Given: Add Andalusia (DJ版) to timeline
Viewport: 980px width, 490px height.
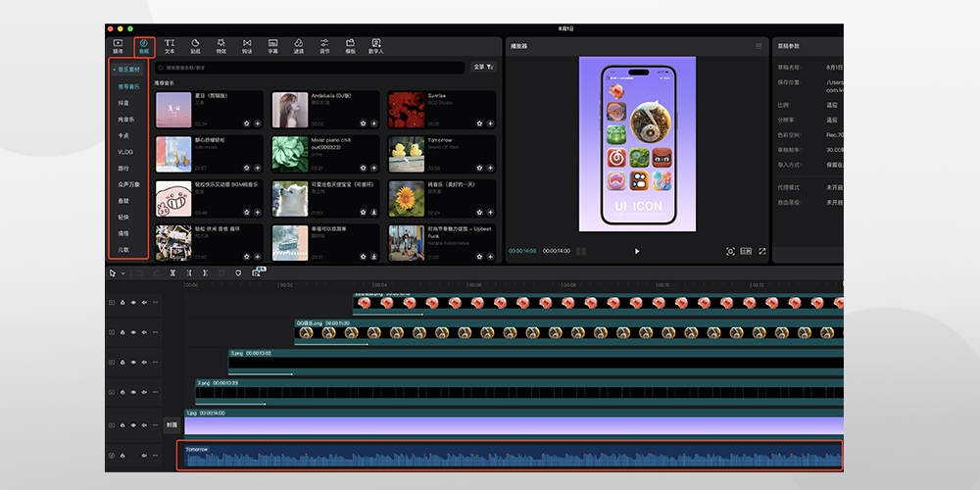Looking at the screenshot, I should click(373, 123).
